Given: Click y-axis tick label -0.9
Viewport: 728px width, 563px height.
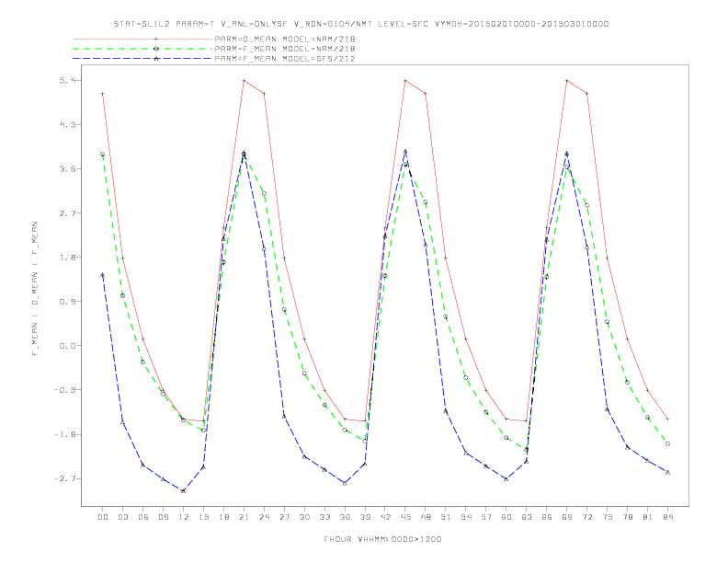Looking at the screenshot, I should pyautogui.click(x=65, y=390).
